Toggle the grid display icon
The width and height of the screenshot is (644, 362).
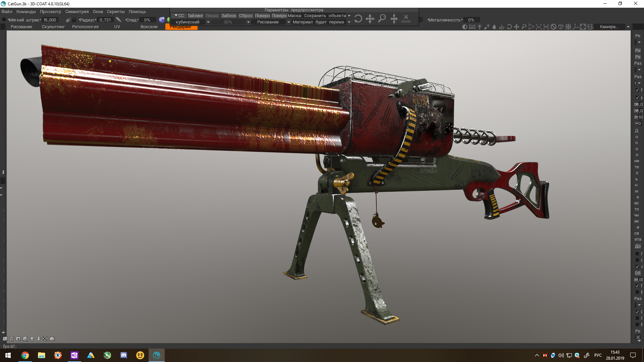click(568, 27)
